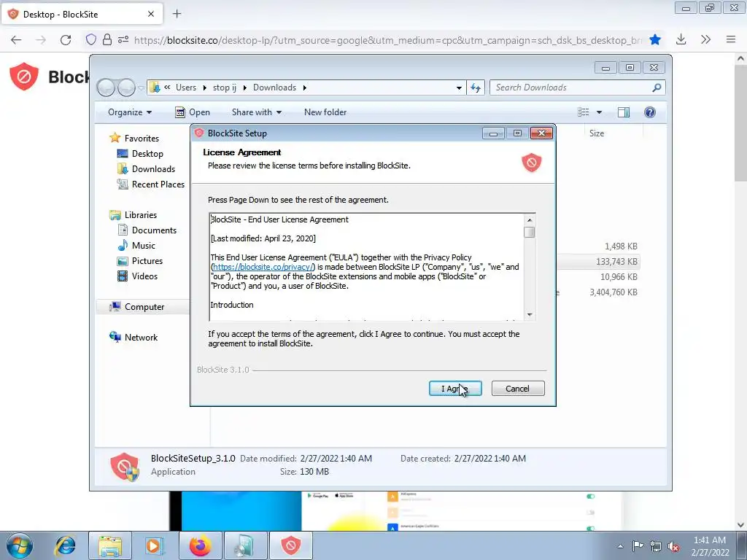
Task: Launch Internet Explorer from the taskbar
Action: click(x=65, y=546)
